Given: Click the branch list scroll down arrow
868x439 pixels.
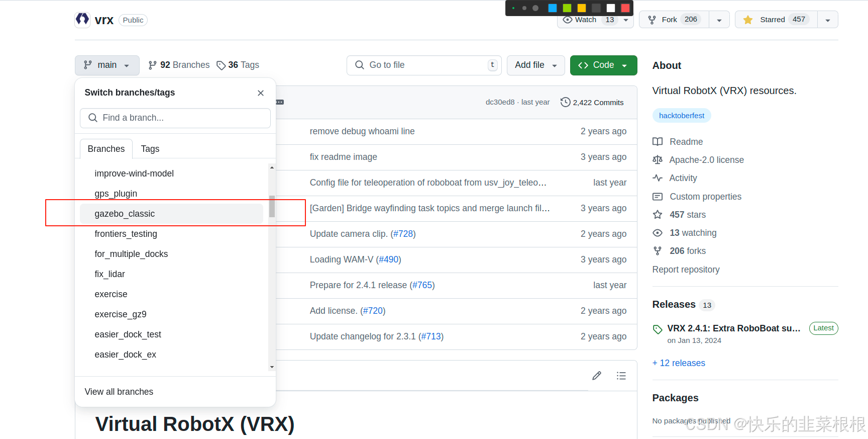Looking at the screenshot, I should 272,367.
